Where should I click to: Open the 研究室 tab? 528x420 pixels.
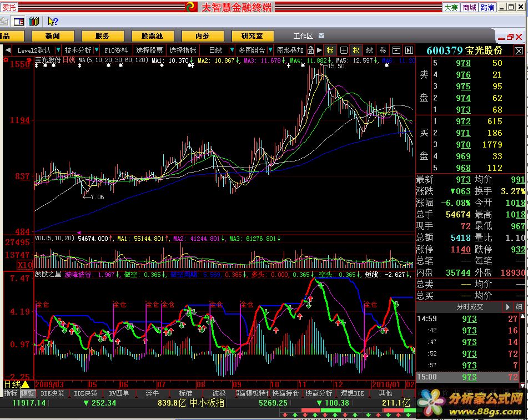click(x=252, y=36)
